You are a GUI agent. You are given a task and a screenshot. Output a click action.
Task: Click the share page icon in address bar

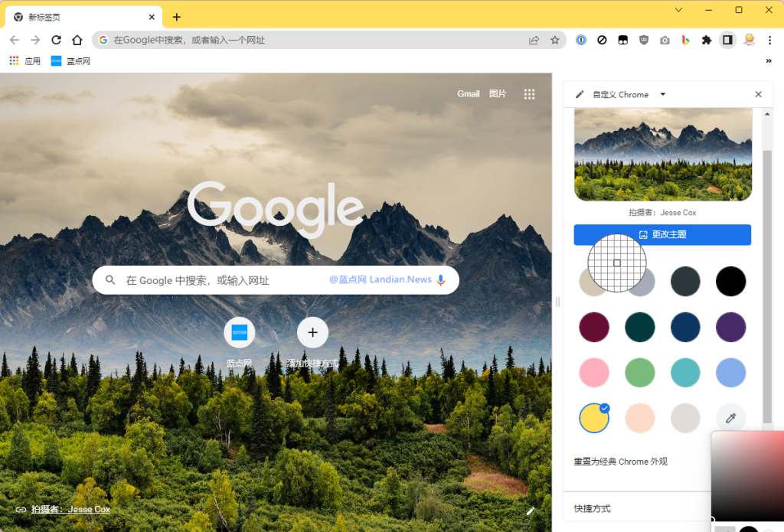534,40
